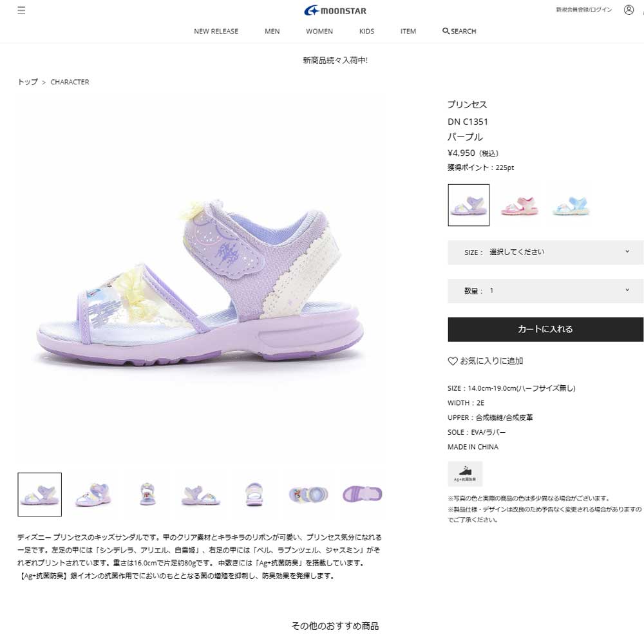This screenshot has height=644, width=644.
Task: View the top-down pair thumbnail
Action: pos(308,494)
